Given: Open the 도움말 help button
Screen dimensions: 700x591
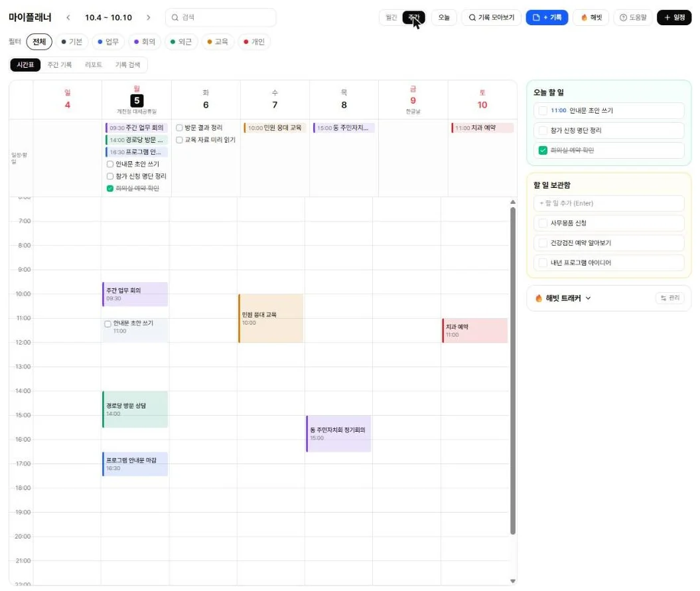Looking at the screenshot, I should coord(633,17).
